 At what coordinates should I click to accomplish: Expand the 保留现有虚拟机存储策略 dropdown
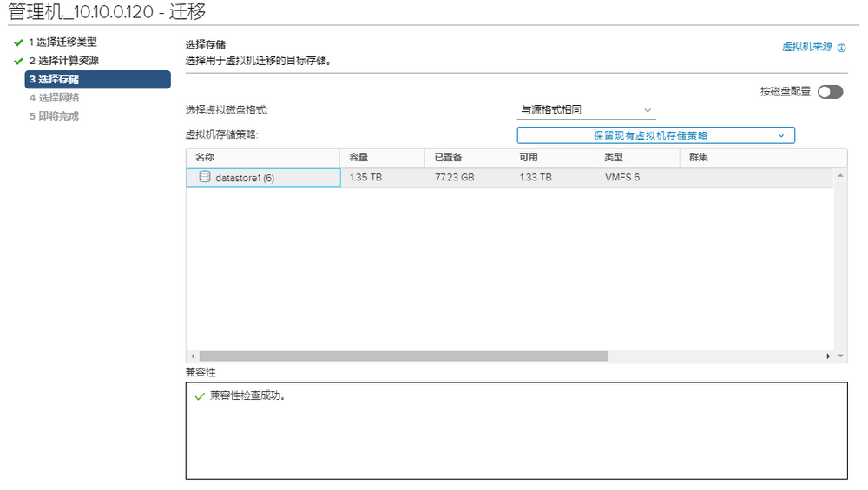[655, 135]
